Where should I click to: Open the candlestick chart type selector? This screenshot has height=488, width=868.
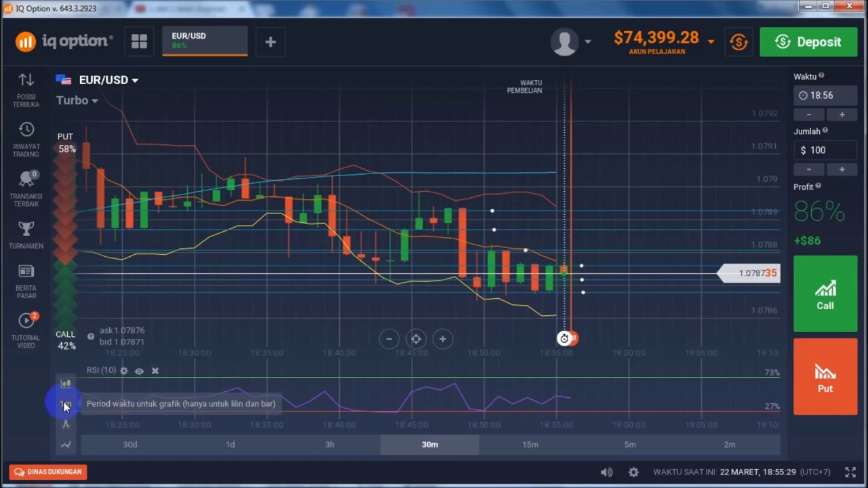[x=66, y=384]
